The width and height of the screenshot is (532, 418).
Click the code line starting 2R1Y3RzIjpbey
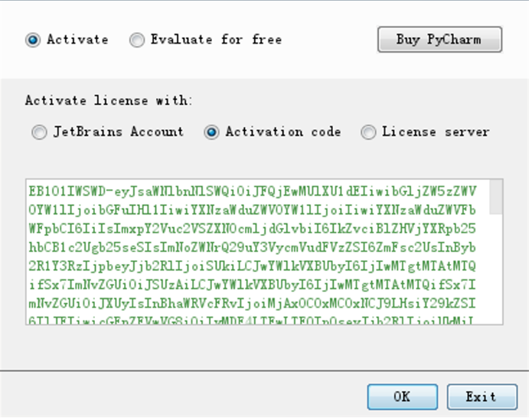[x=252, y=266]
